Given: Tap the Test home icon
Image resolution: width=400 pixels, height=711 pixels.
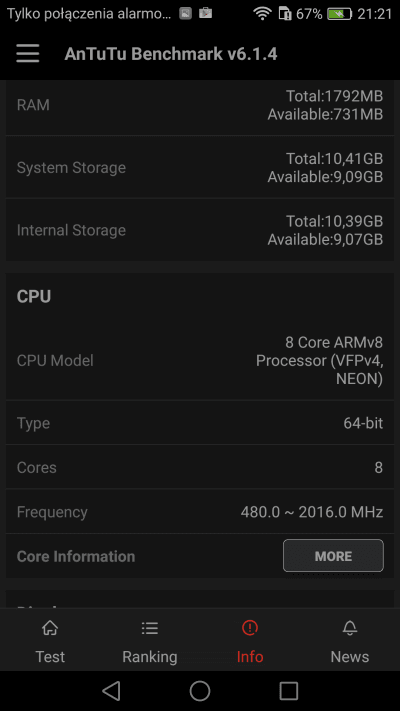Looking at the screenshot, I should click(50, 628).
